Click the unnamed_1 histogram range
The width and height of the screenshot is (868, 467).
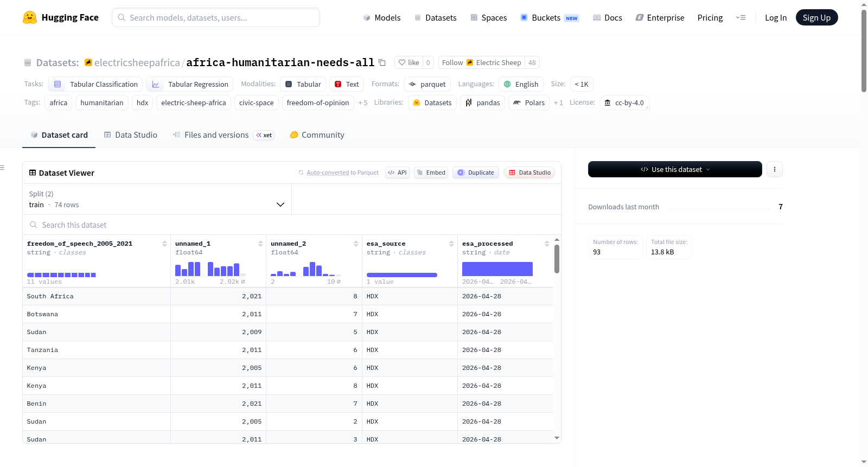[210, 269]
